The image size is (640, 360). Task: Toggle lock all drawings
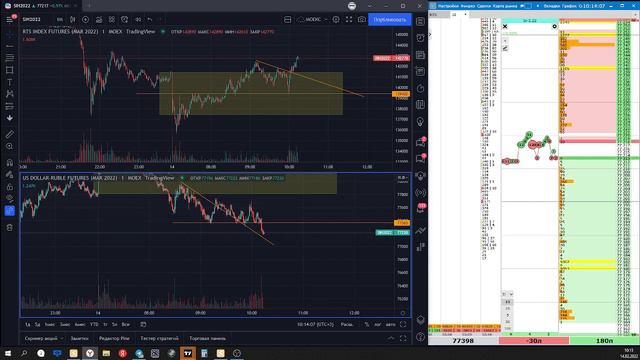[x=9, y=187]
